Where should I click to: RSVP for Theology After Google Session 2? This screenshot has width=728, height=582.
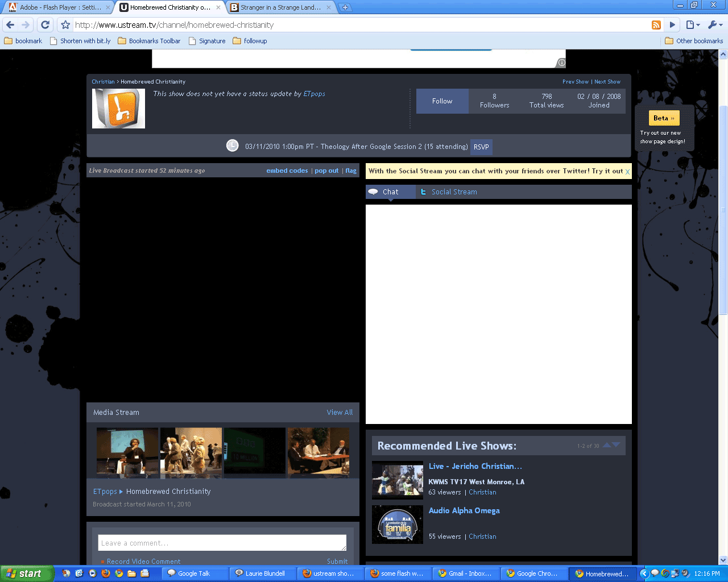coord(481,147)
